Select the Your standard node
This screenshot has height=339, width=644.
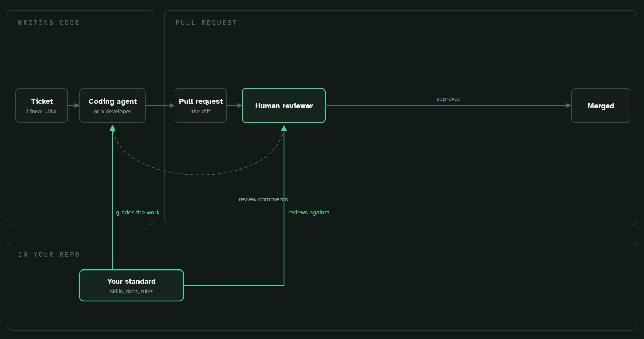click(132, 285)
